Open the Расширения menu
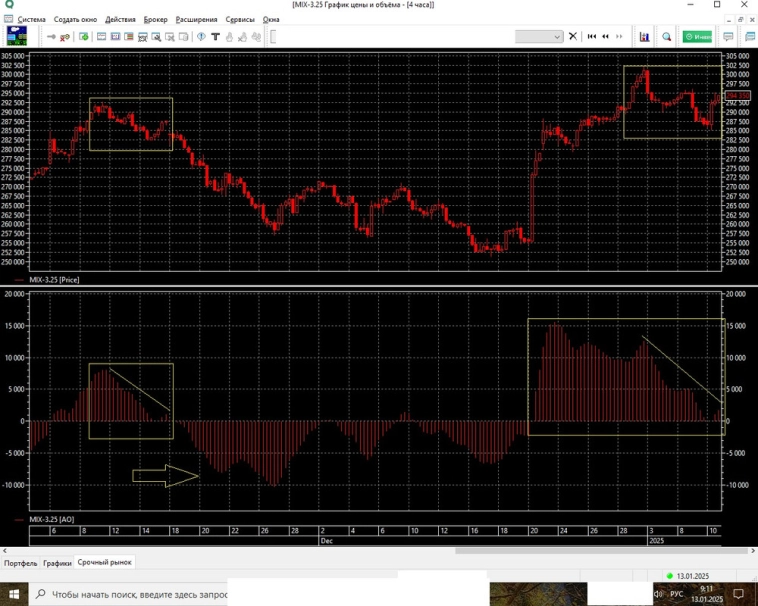758x606 pixels. 196,19
